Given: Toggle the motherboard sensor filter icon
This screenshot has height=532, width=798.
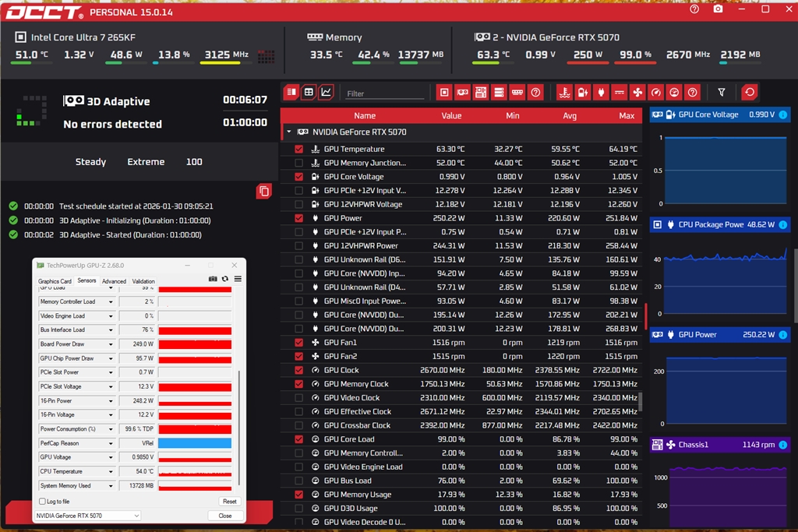Looking at the screenshot, I should tap(481, 92).
